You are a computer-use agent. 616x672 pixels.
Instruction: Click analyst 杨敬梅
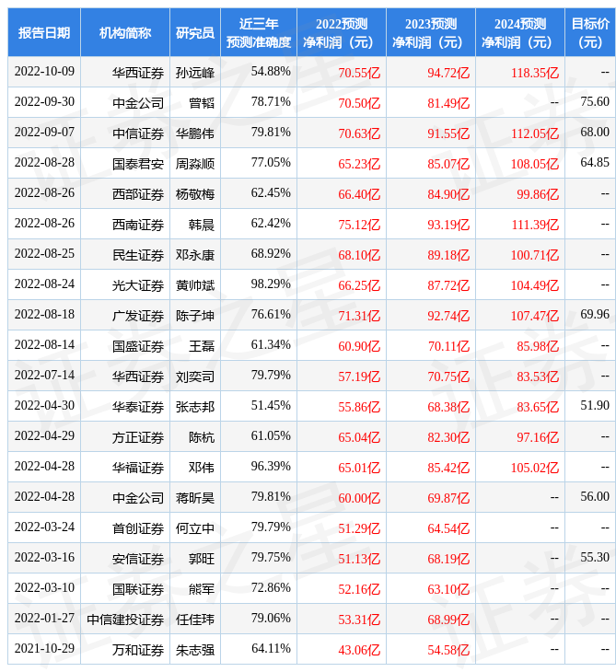[195, 194]
